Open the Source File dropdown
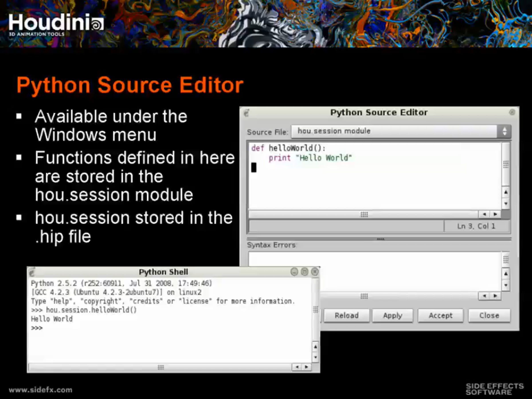The image size is (532, 399). click(394, 131)
